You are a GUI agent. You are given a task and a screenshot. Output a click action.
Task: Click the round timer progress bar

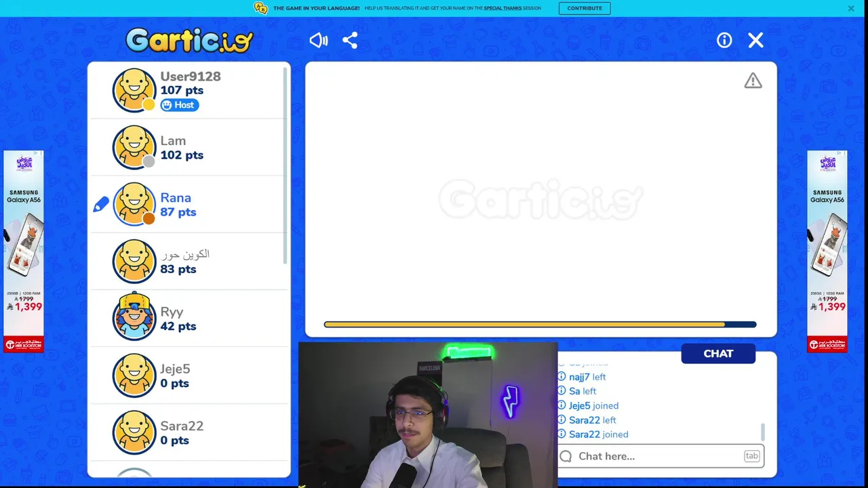point(540,325)
